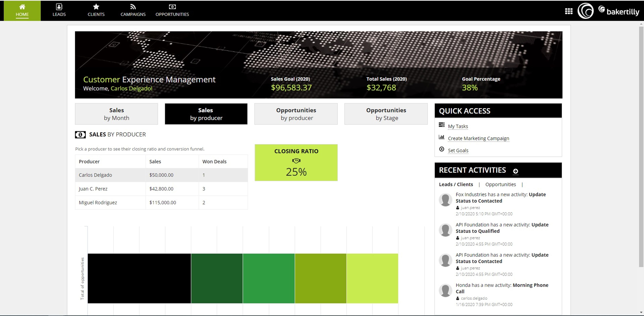Viewport: 644px width, 316px height.
Task: Click the My Tasks list icon
Action: click(x=442, y=125)
